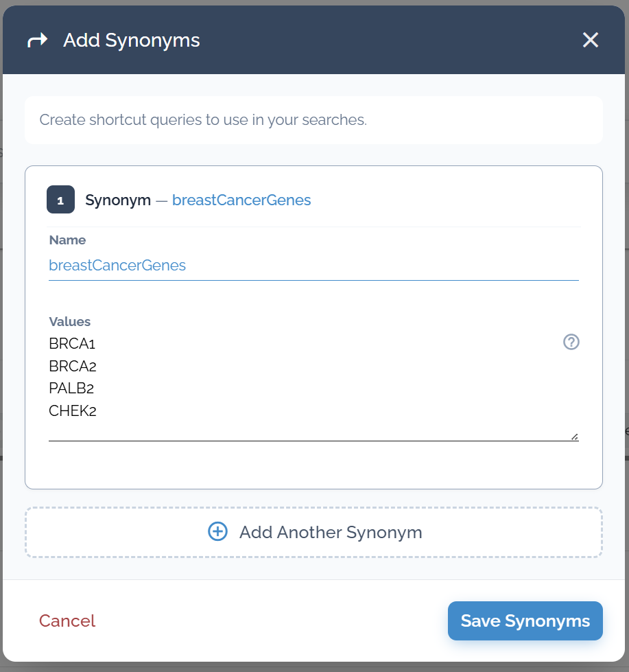The height and width of the screenshot is (672, 629).
Task: Click the PALB2 value entry
Action: pos(71,389)
